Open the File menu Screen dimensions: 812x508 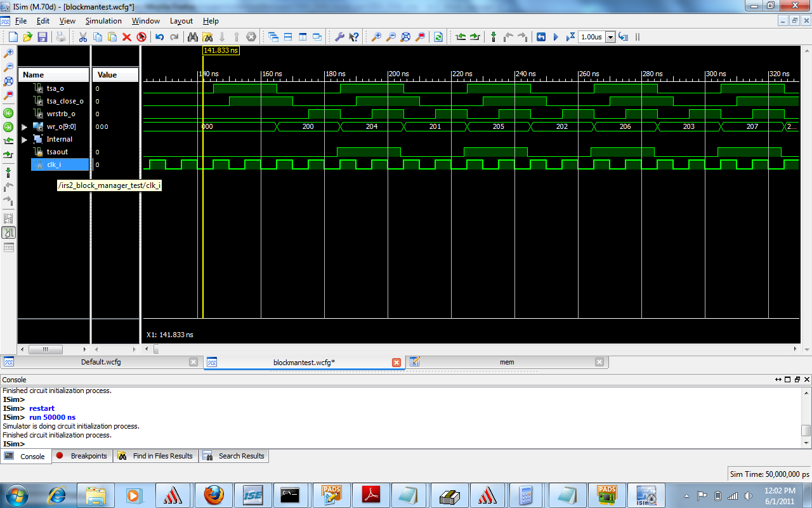(21, 21)
